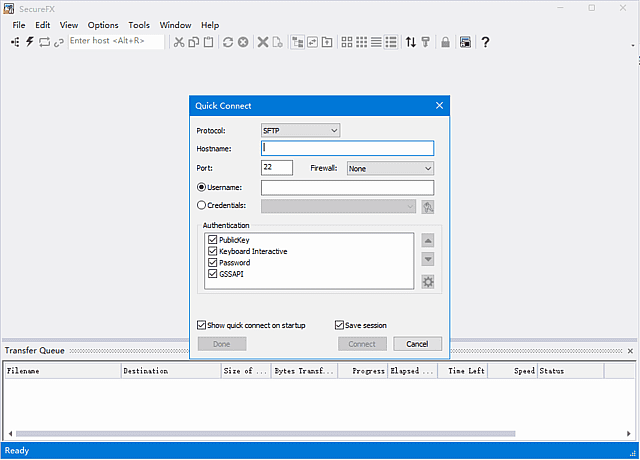Open the Protocol dropdown showing SFTP
This screenshot has width=640, height=460.
tap(300, 130)
